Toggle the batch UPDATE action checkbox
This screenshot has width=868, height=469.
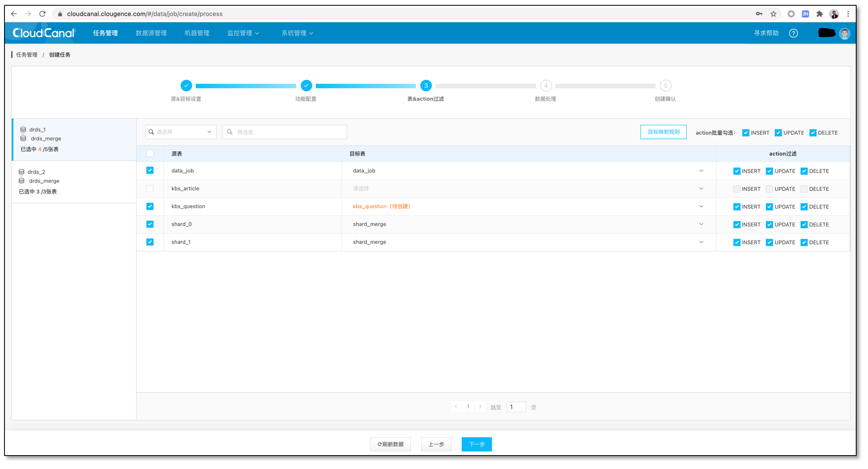[778, 133]
